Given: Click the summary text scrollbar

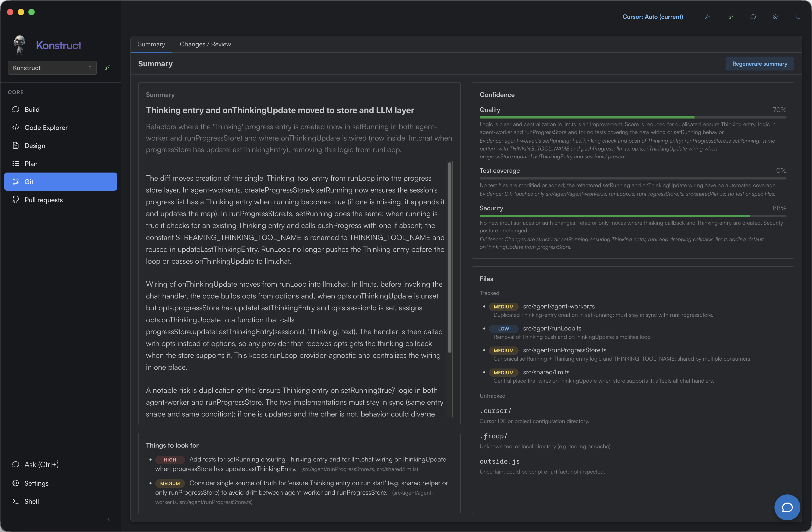Looking at the screenshot, I should point(449,258).
